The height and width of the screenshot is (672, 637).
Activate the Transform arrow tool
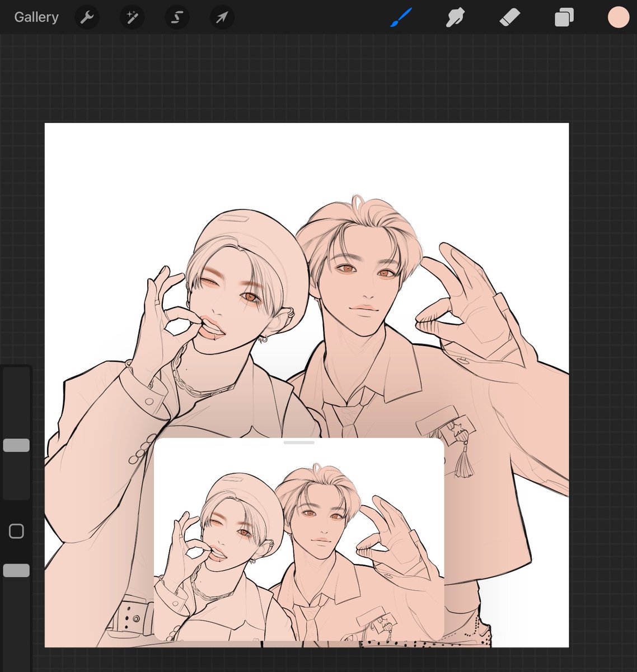coord(222,18)
